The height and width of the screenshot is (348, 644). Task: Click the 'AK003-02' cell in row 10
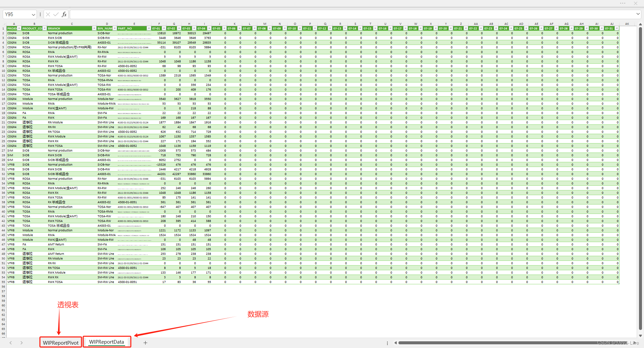107,71
